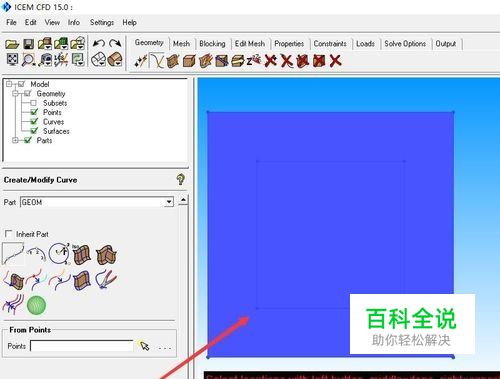
Task: Select the Delete Body tool
Action: coord(319,61)
